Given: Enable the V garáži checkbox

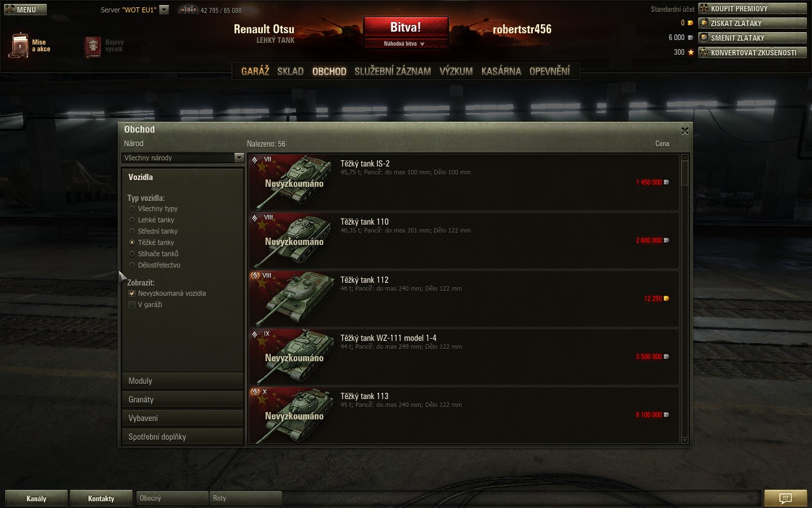Looking at the screenshot, I should tap(132, 305).
